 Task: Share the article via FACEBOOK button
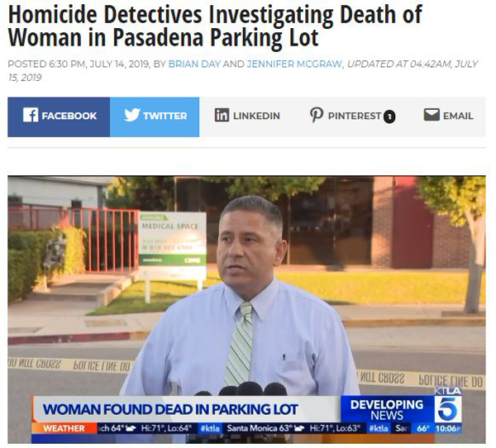pyautogui.click(x=59, y=117)
